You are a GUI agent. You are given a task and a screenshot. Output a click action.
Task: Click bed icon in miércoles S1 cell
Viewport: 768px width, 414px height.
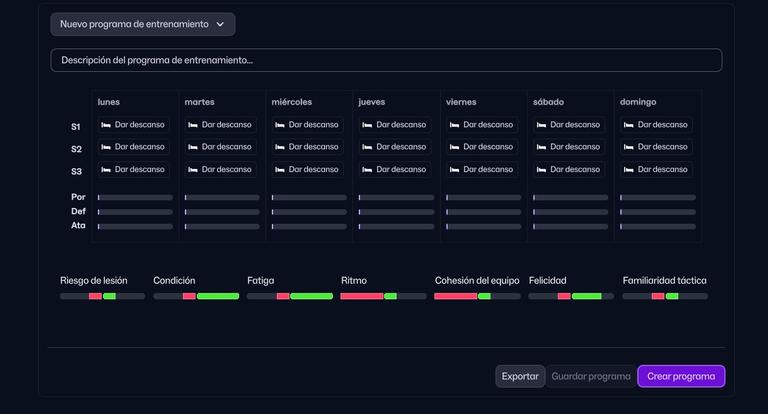point(280,125)
